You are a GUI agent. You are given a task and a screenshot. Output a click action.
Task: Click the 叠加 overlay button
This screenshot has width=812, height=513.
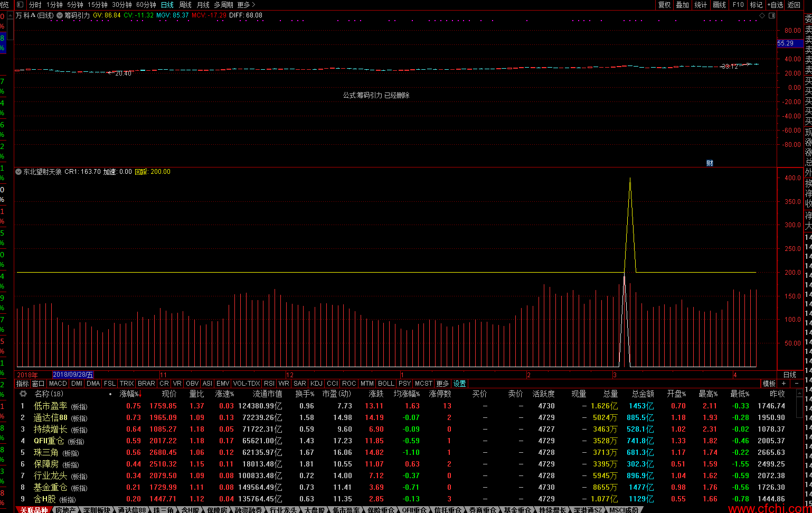click(x=683, y=5)
